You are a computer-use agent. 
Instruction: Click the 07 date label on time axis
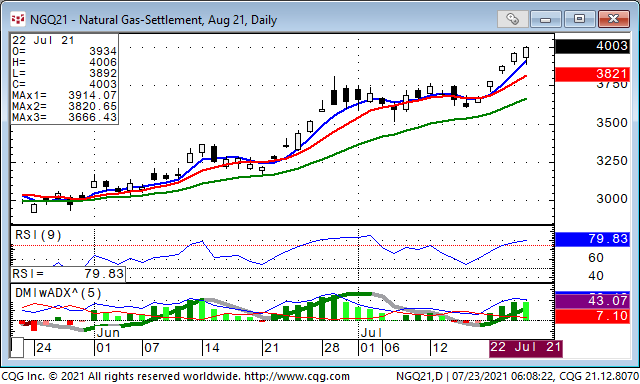coord(151,348)
